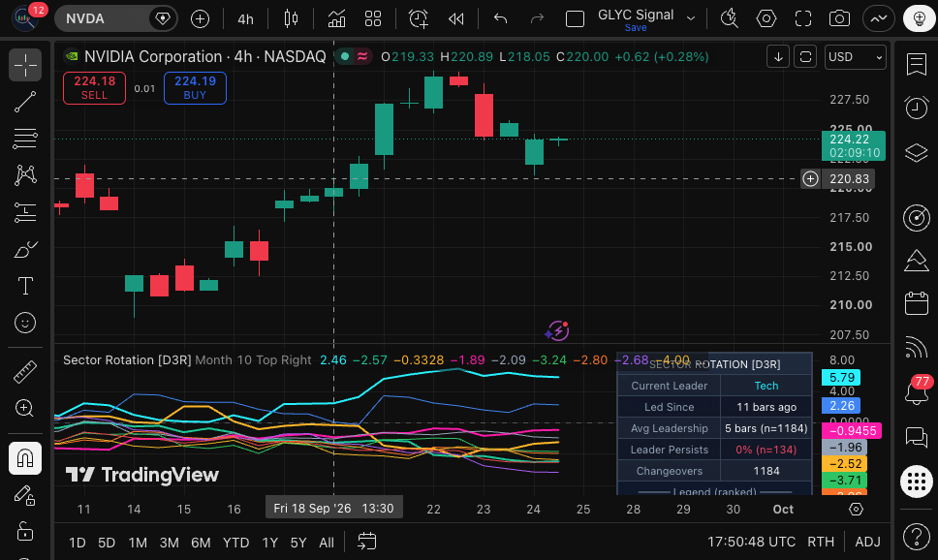Screen dimensions: 938x560
Task: Select the ruler measure tool
Action: (25, 371)
